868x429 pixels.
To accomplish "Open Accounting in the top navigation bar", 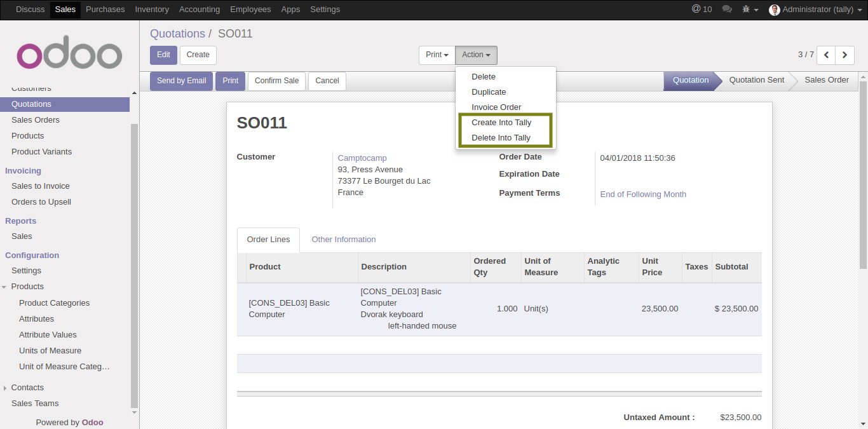I will point(200,10).
